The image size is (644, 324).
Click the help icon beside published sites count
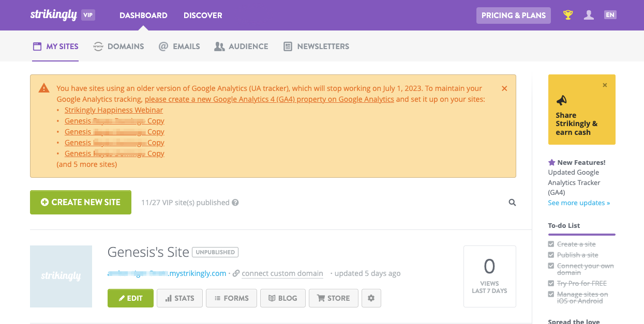(235, 203)
